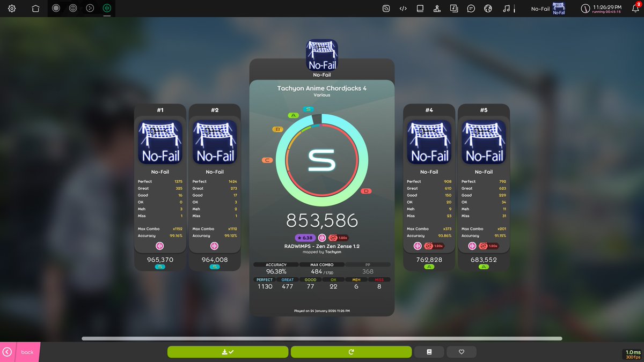Click RADWIMPS - Zen Zen Zense 1.2 difficulty
Image resolution: width=644 pixels, height=362 pixels.
point(322,246)
